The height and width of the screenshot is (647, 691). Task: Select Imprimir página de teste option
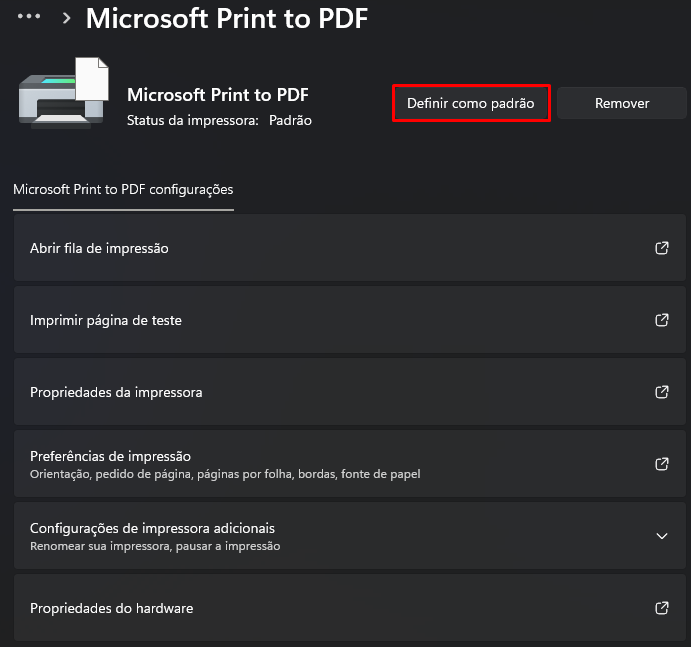coord(106,320)
